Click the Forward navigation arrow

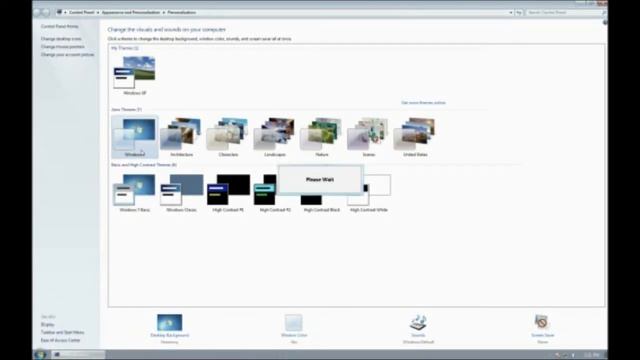(46, 12)
